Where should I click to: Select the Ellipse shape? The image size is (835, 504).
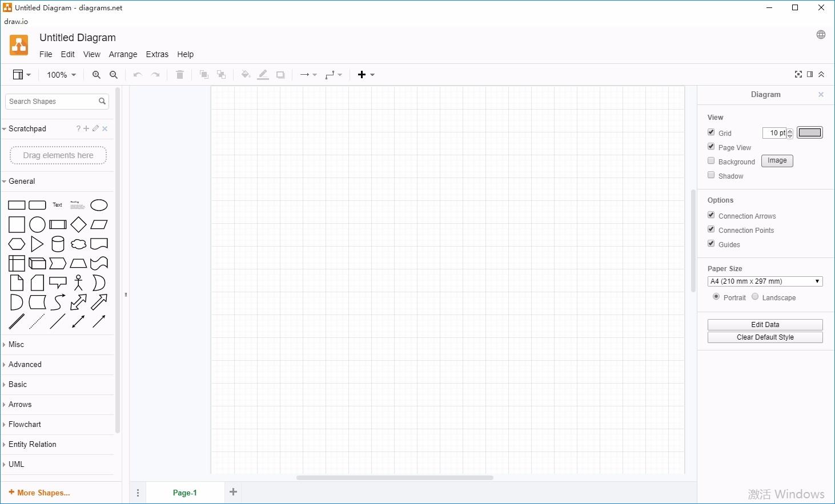click(99, 205)
